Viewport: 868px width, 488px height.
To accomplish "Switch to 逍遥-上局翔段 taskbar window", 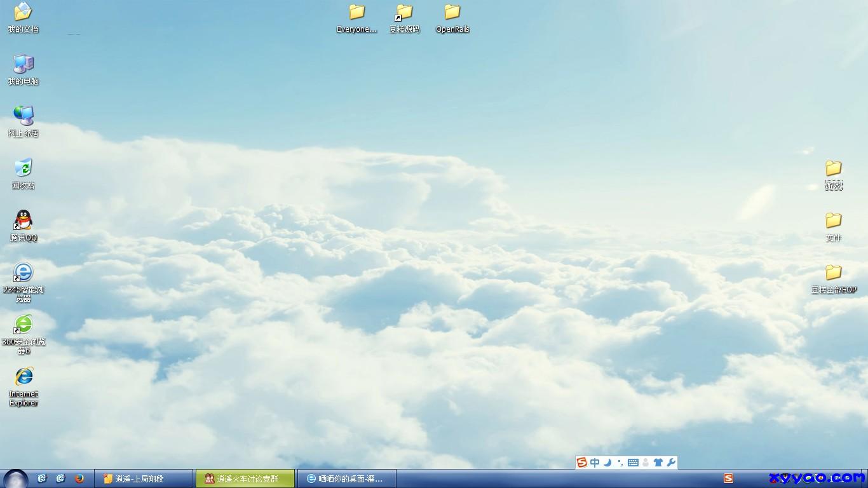I will pos(143,478).
